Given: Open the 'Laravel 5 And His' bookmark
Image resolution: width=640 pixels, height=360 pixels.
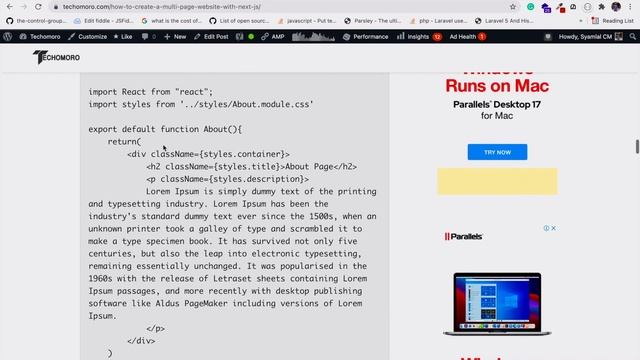Looking at the screenshot, I should point(504,21).
